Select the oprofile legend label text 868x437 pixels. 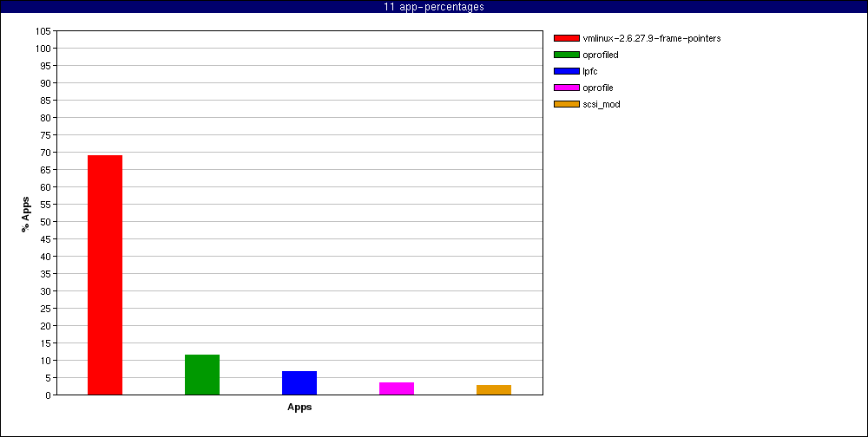(598, 88)
